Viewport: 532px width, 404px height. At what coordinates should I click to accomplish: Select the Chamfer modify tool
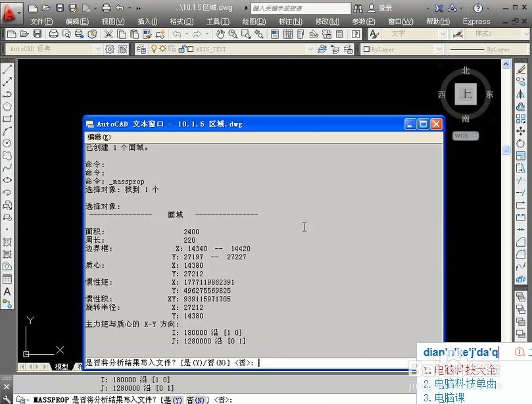(x=521, y=241)
